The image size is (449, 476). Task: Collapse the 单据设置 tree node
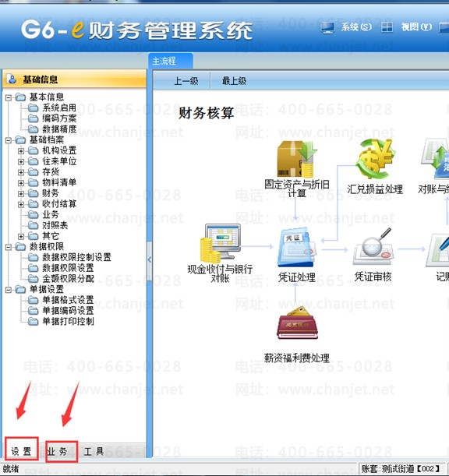(9, 290)
